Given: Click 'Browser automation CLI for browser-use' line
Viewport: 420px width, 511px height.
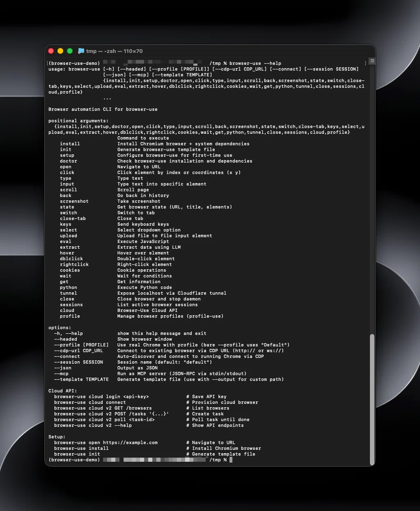Looking at the screenshot, I should click(103, 109).
